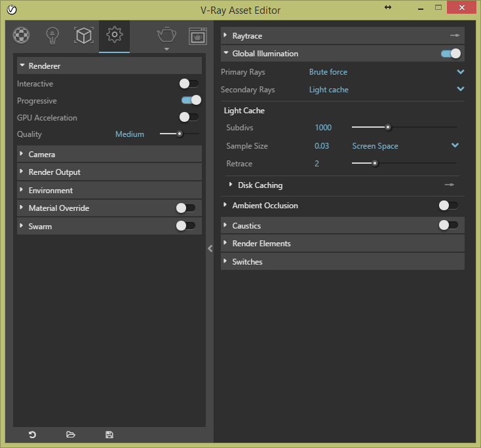Click the revert to default settings icon
Image resolution: width=481 pixels, height=448 pixels.
32,434
